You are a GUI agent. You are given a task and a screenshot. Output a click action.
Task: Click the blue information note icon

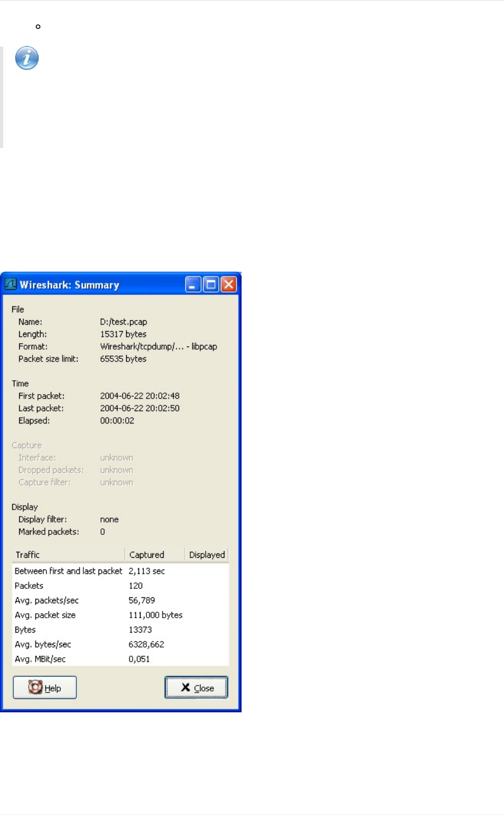[27, 58]
